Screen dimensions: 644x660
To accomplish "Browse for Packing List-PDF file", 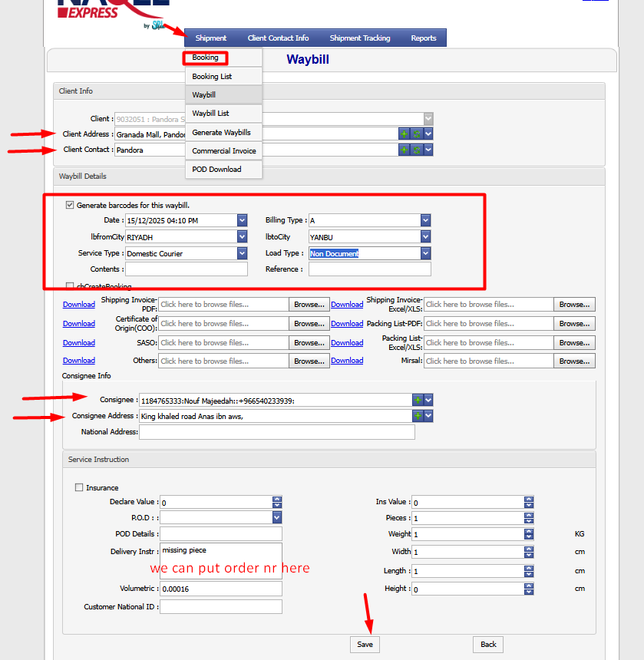I will [574, 324].
